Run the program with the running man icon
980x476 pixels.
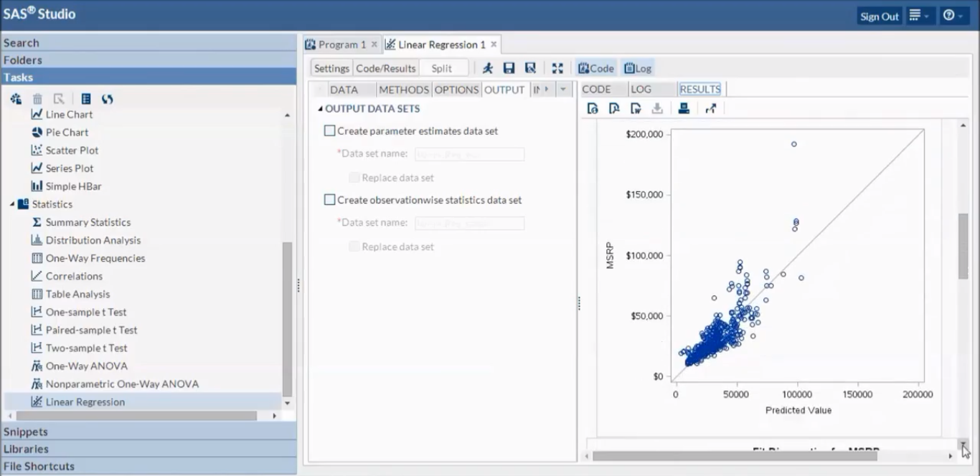(x=487, y=68)
